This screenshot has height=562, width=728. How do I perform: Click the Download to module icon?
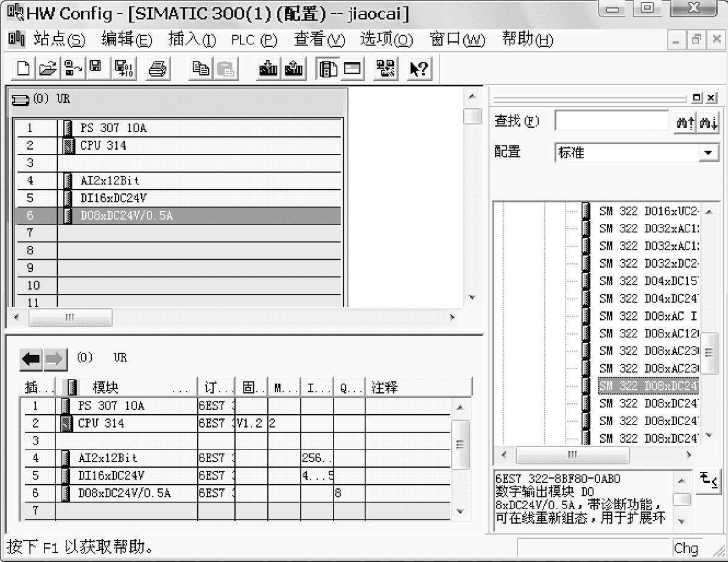[268, 68]
